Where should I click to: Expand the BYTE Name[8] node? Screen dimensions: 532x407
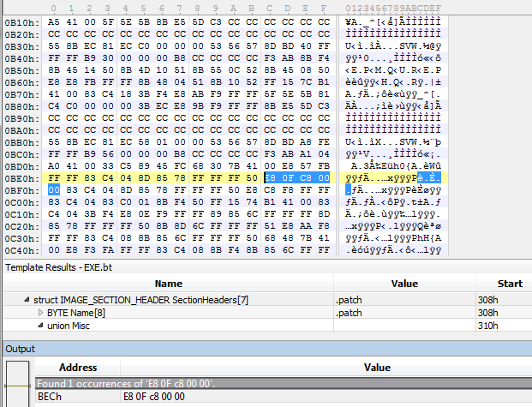(40, 312)
